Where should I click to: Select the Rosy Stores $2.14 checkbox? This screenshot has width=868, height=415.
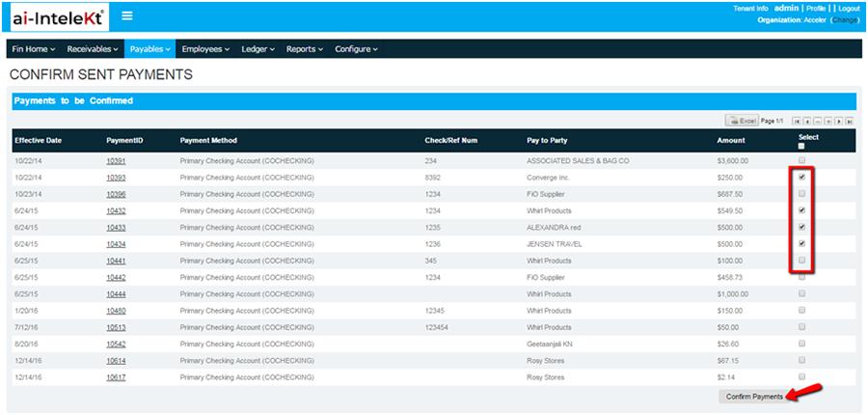click(802, 376)
